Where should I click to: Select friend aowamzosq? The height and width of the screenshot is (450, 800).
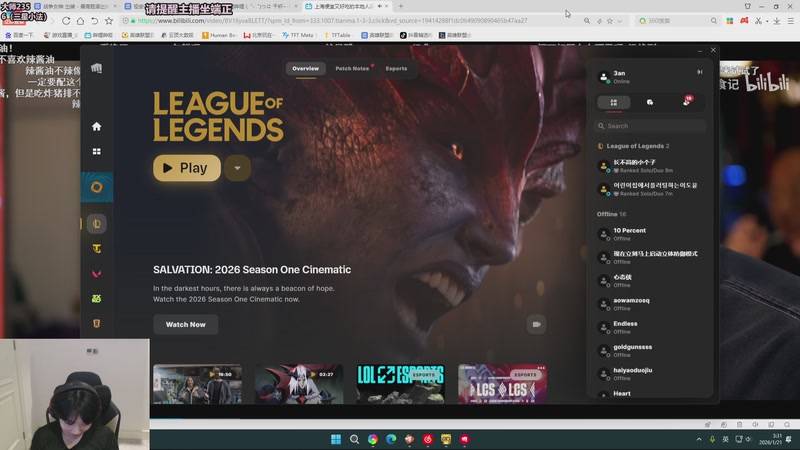[x=649, y=304]
